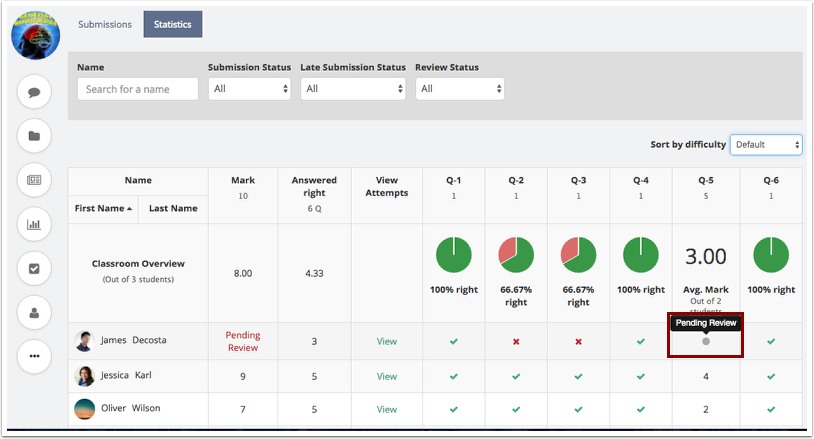
Task: Open the bar chart sidebar icon
Action: coord(34,224)
